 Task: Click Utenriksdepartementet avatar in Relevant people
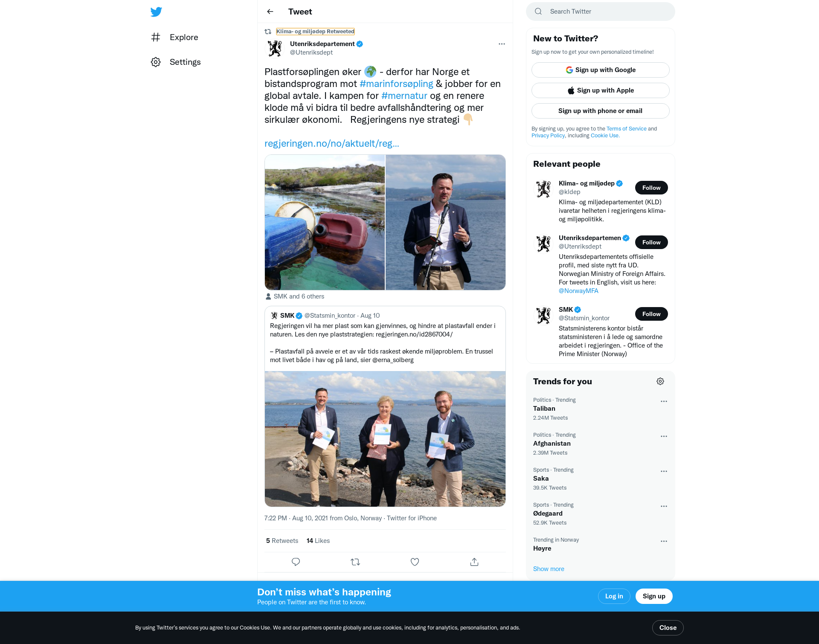[543, 244]
